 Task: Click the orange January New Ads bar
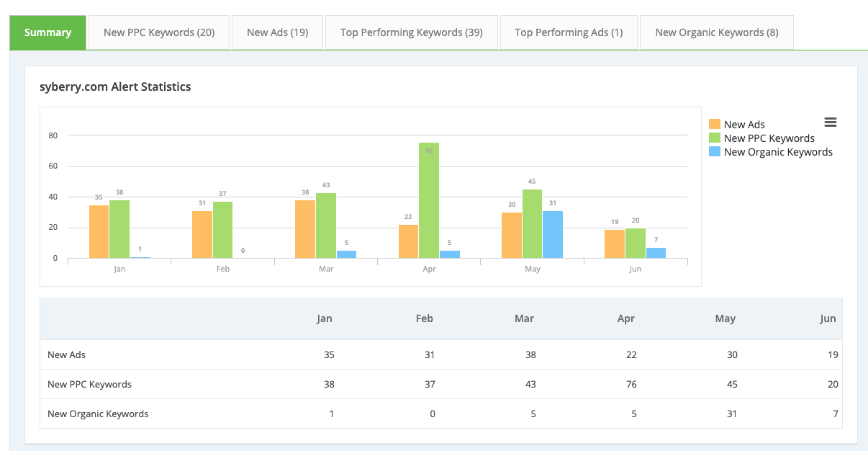99,231
